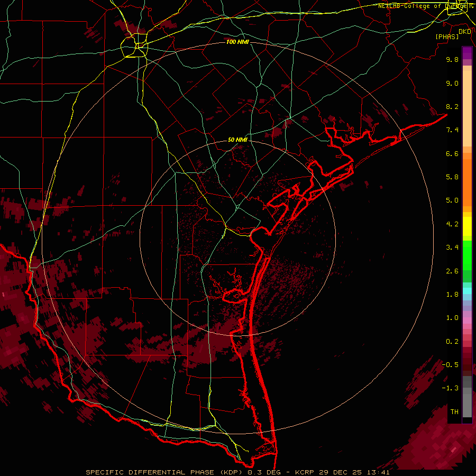
Task: Click the 9.0 value on the color scale
Action: [452, 83]
